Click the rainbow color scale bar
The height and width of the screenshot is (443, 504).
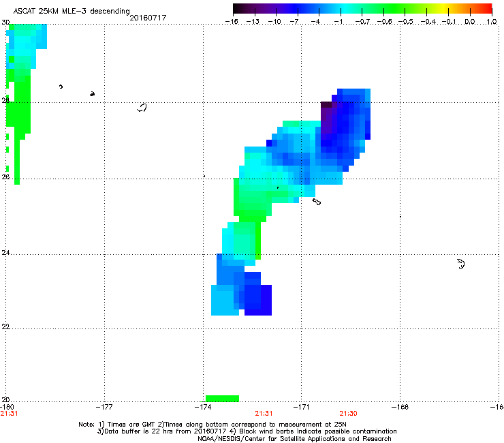point(362,9)
